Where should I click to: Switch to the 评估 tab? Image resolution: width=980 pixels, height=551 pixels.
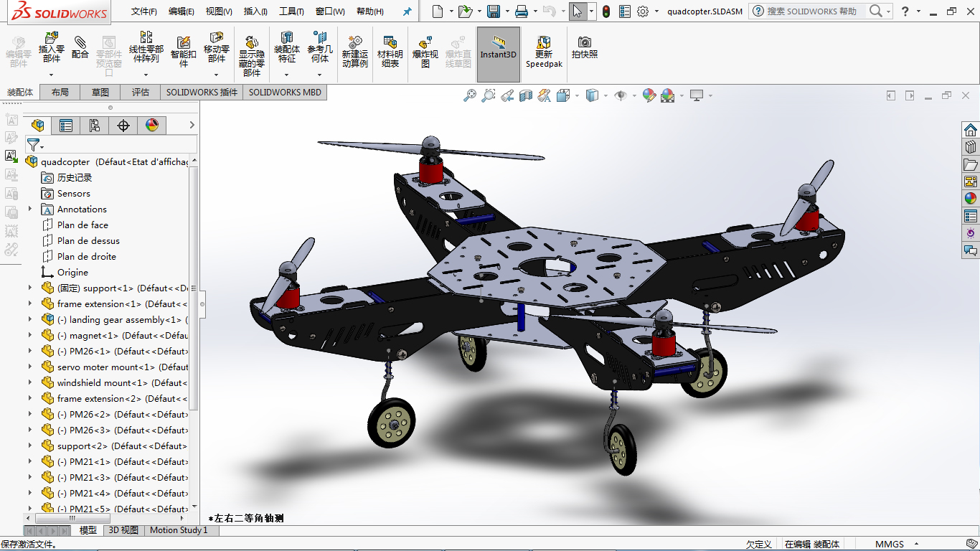click(x=141, y=92)
